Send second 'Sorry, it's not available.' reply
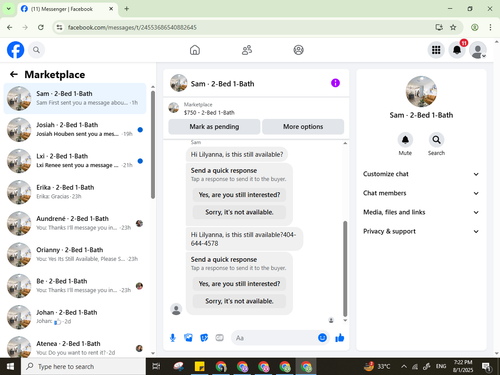The width and height of the screenshot is (500, 375). click(x=239, y=301)
